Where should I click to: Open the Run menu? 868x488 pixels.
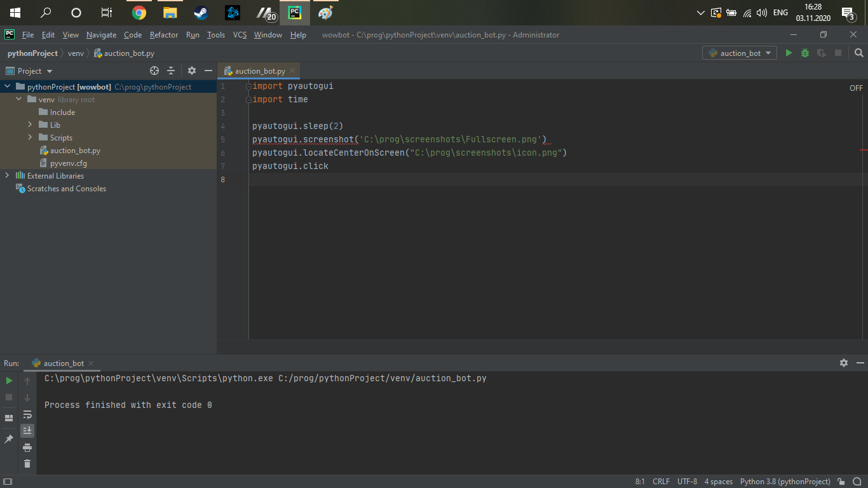193,35
